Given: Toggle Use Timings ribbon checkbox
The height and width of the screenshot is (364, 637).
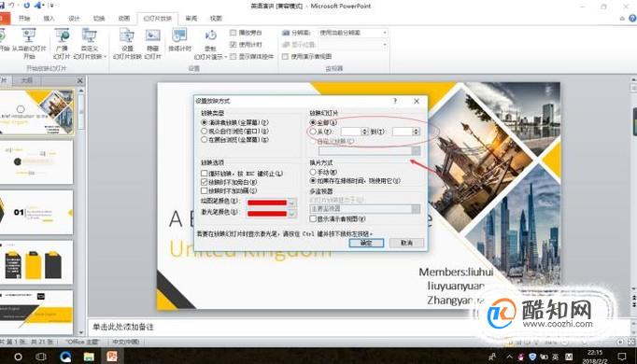Looking at the screenshot, I should (x=234, y=44).
